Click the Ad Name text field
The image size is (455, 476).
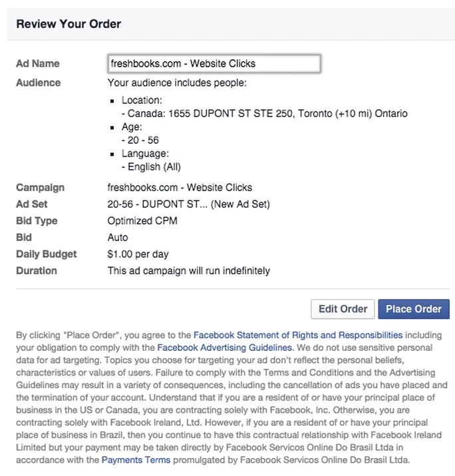pyautogui.click(x=214, y=64)
